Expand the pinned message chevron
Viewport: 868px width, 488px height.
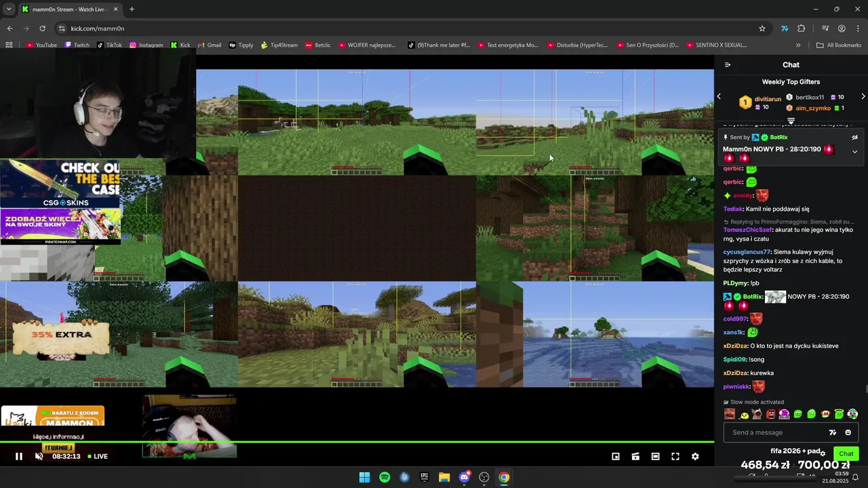854,152
